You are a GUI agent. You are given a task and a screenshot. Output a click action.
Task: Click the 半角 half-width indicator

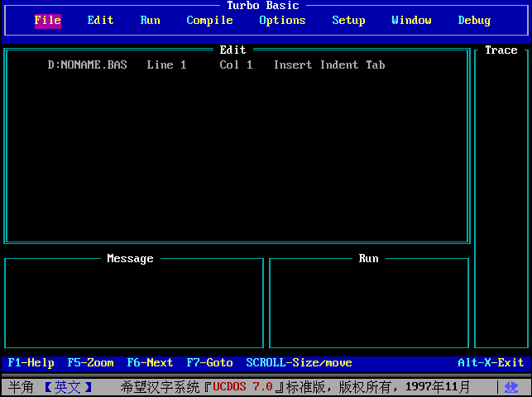click(x=21, y=387)
